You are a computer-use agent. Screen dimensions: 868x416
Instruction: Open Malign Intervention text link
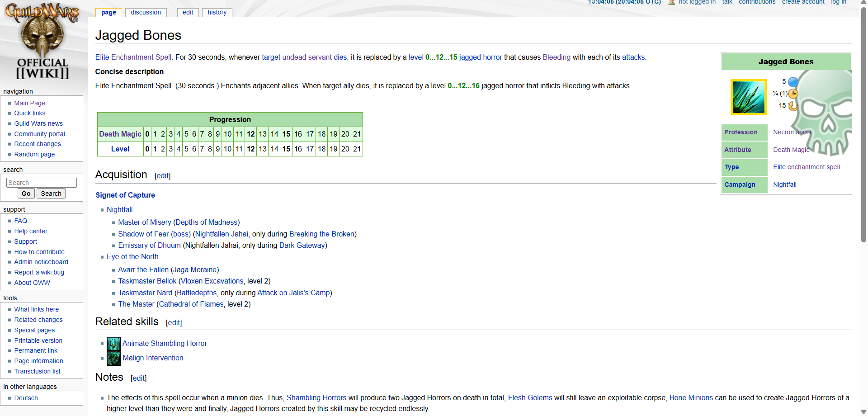(153, 358)
